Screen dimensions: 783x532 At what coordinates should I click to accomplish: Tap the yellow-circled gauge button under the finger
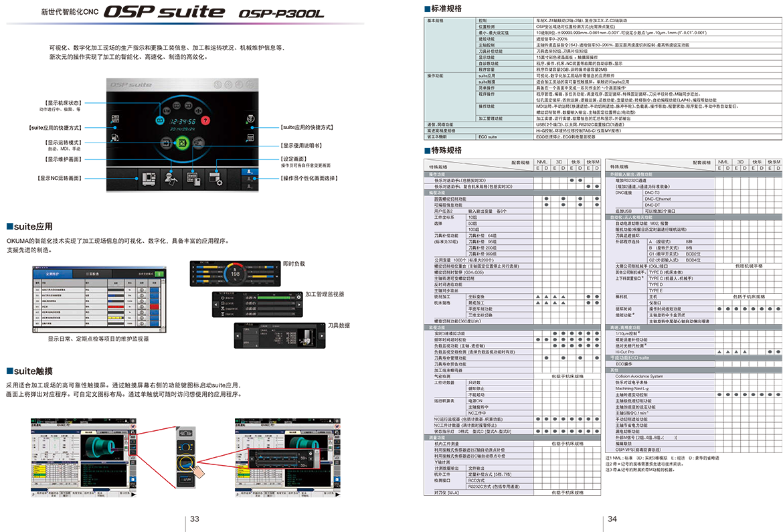pyautogui.click(x=187, y=462)
